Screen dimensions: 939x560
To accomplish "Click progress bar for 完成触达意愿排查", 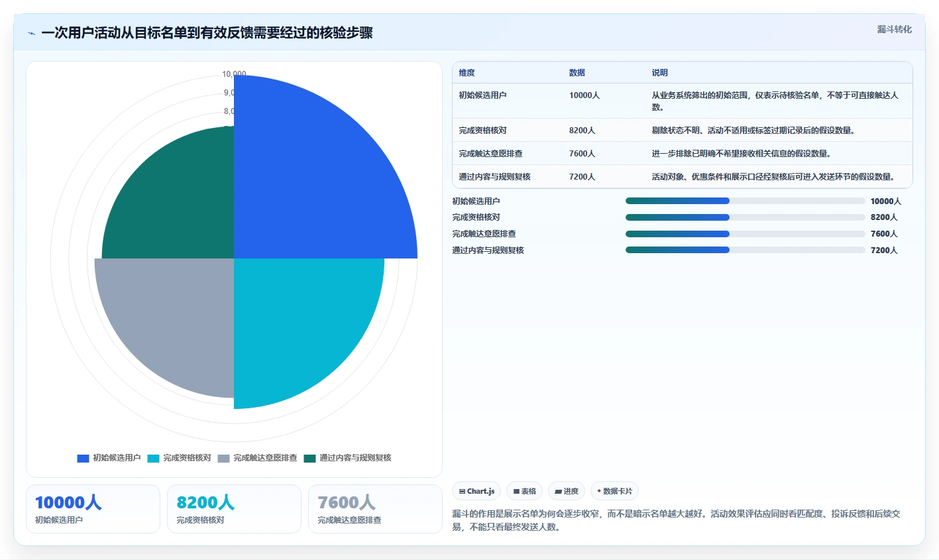I will pos(746,234).
